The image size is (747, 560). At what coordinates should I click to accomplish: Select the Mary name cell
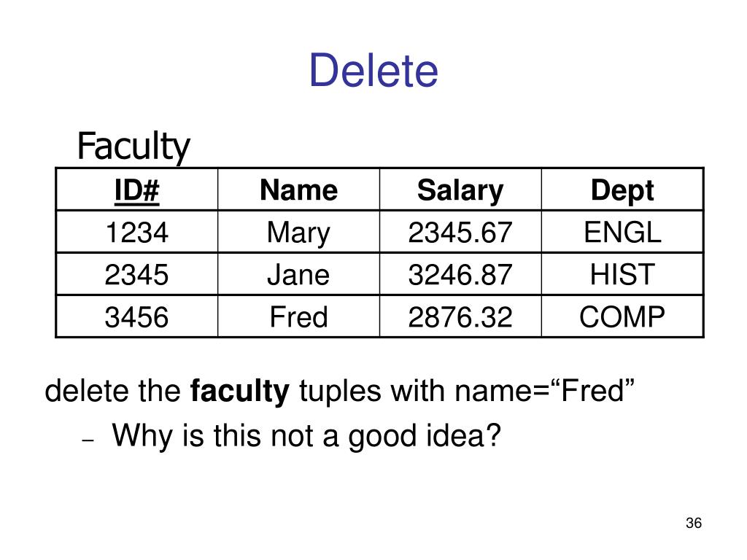click(298, 233)
